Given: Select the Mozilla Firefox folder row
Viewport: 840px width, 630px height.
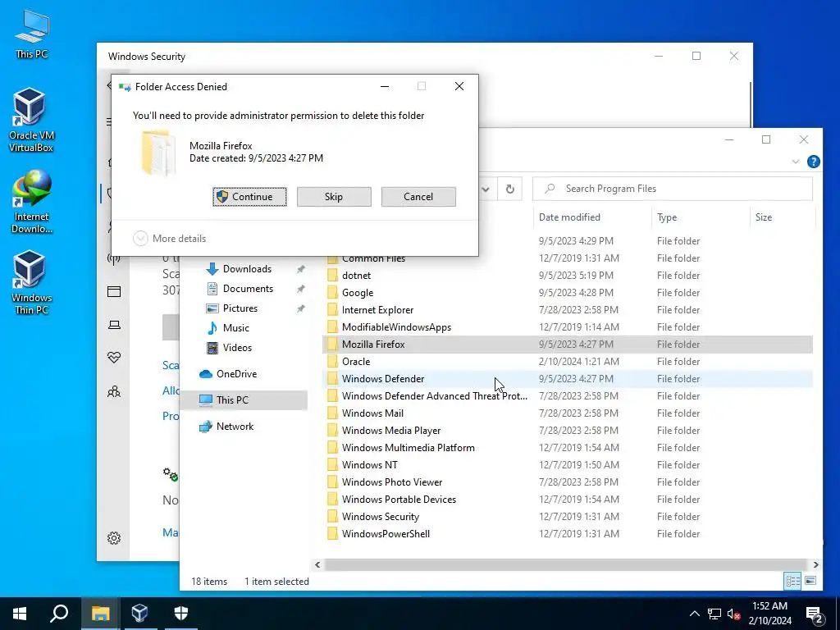Looking at the screenshot, I should click(568, 345).
